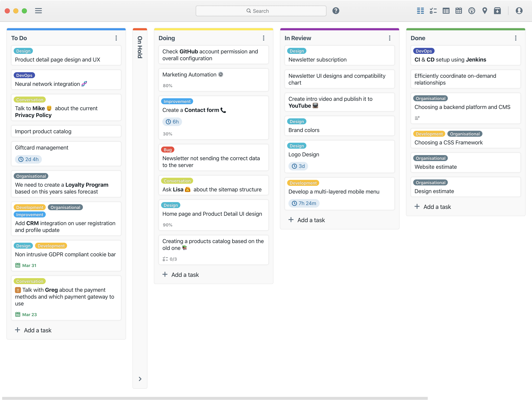Expand the On Hold column with chevron
Viewport: 532px width, 402px height.
pyautogui.click(x=140, y=379)
